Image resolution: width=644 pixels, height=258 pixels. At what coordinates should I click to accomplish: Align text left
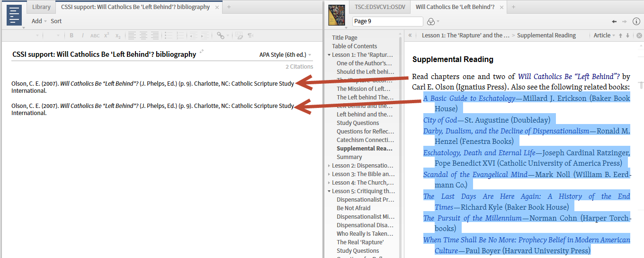pos(132,36)
